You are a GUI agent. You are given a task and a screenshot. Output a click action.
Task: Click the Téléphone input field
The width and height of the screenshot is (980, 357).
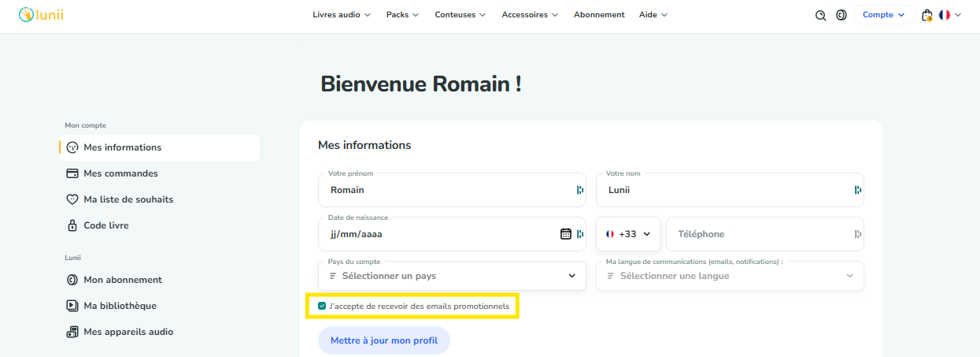(x=765, y=234)
